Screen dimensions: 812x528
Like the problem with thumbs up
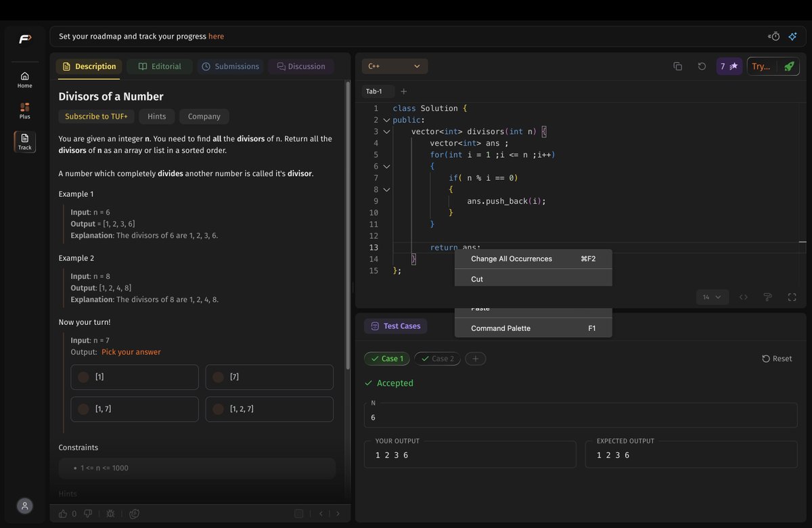pyautogui.click(x=63, y=514)
